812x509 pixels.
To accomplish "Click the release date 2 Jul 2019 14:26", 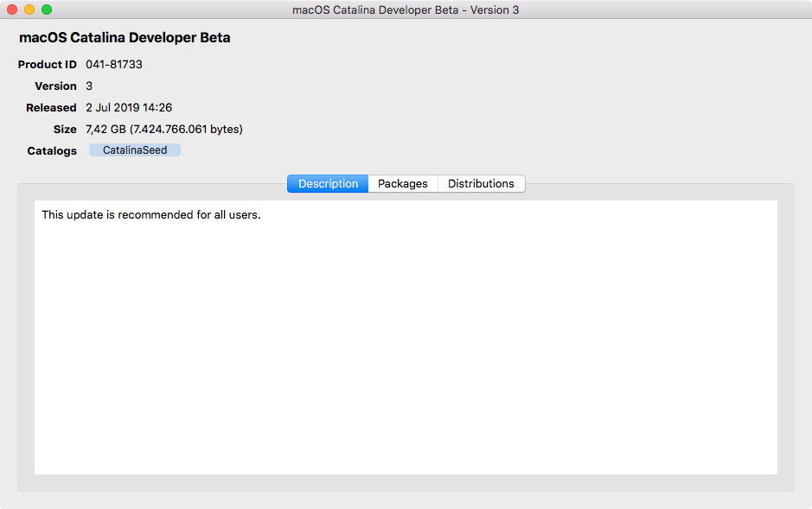I will tap(129, 108).
